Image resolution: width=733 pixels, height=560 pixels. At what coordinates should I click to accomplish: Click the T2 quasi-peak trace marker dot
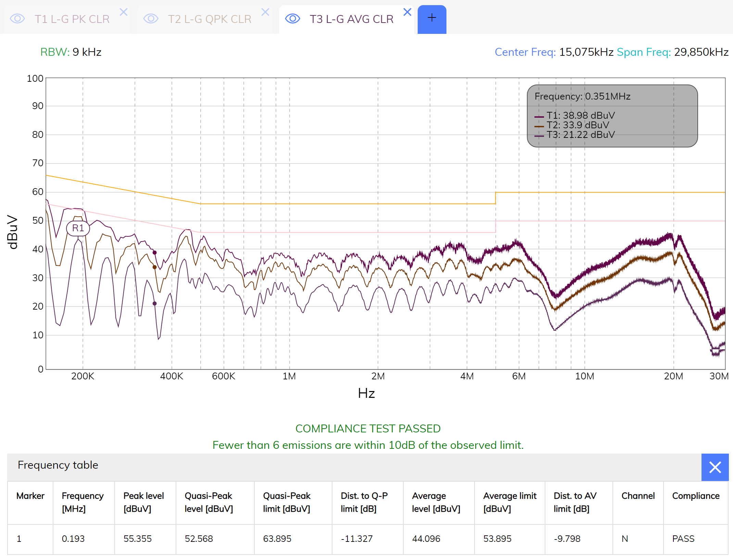(x=154, y=267)
